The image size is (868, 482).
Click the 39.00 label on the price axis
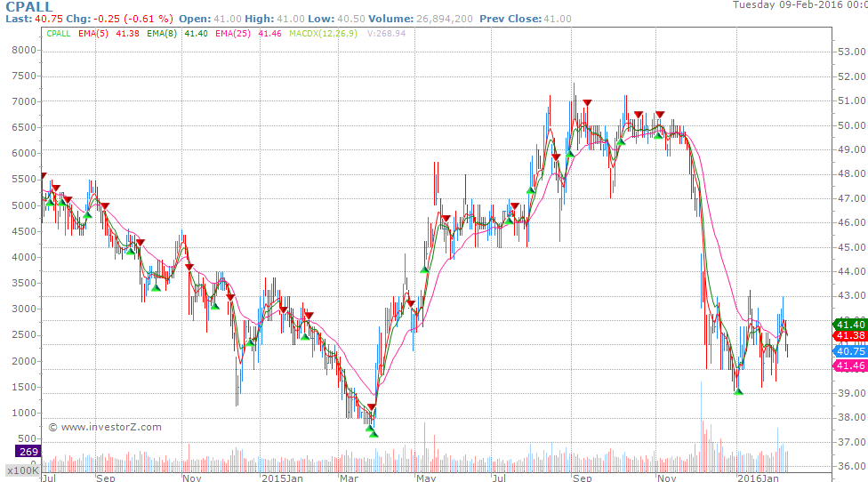tap(852, 393)
